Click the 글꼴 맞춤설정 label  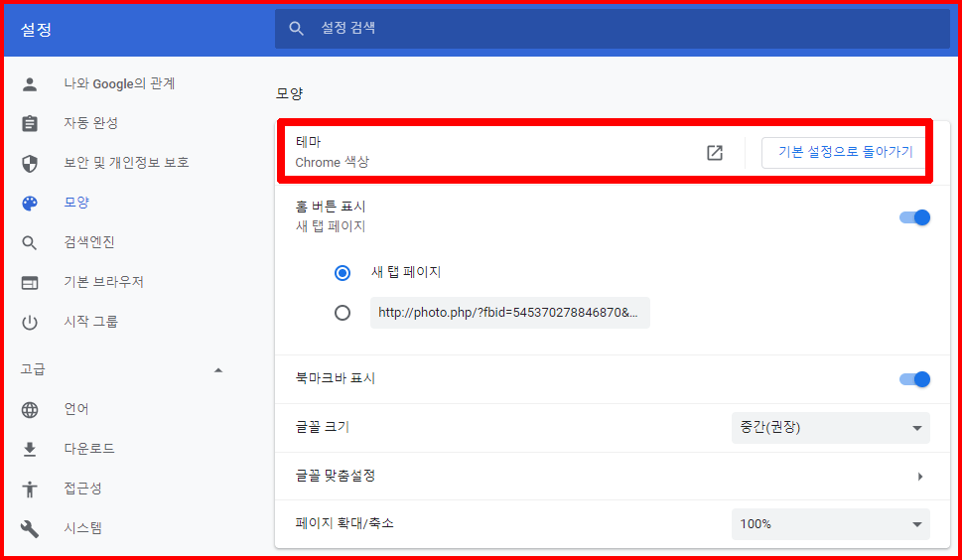[335, 476]
